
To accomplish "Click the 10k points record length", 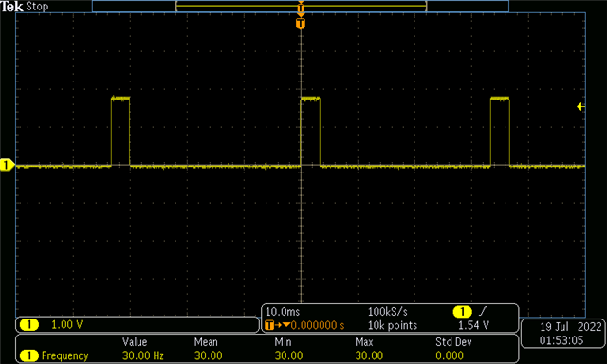I will coord(393,325).
